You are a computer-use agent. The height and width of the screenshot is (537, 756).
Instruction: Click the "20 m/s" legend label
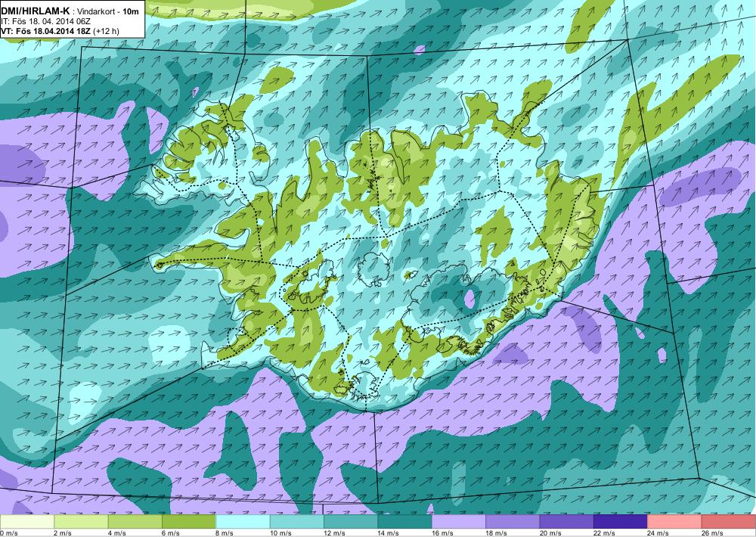tap(550, 532)
